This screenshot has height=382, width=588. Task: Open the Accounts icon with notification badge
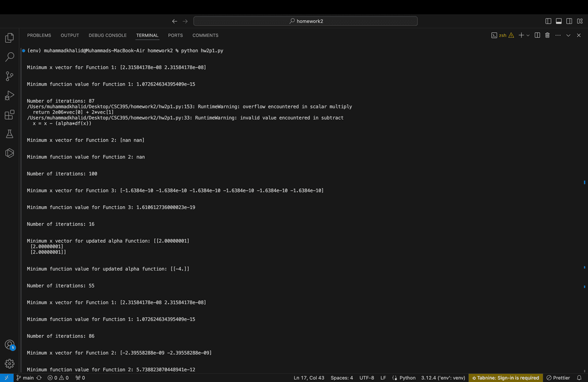click(x=9, y=345)
